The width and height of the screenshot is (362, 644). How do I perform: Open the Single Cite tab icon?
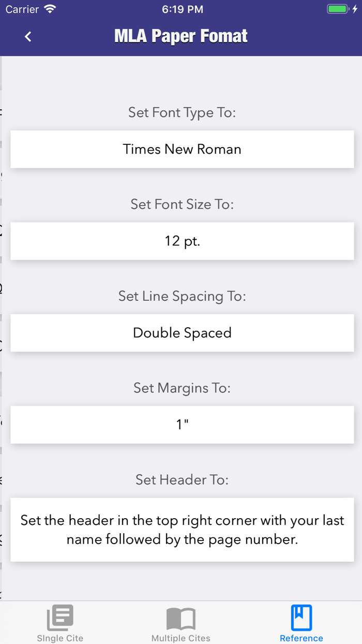(x=60, y=618)
